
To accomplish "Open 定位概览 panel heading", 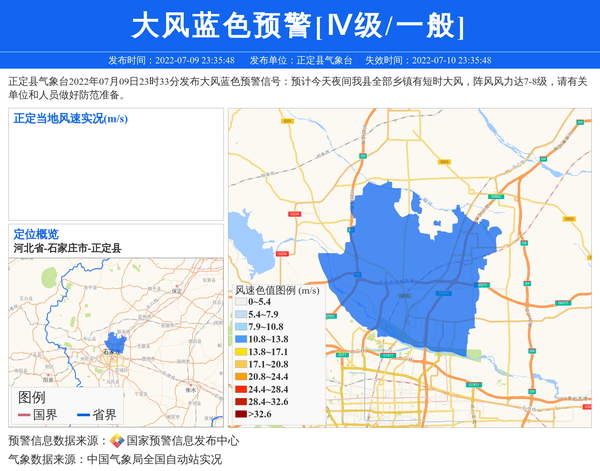I will [36, 234].
